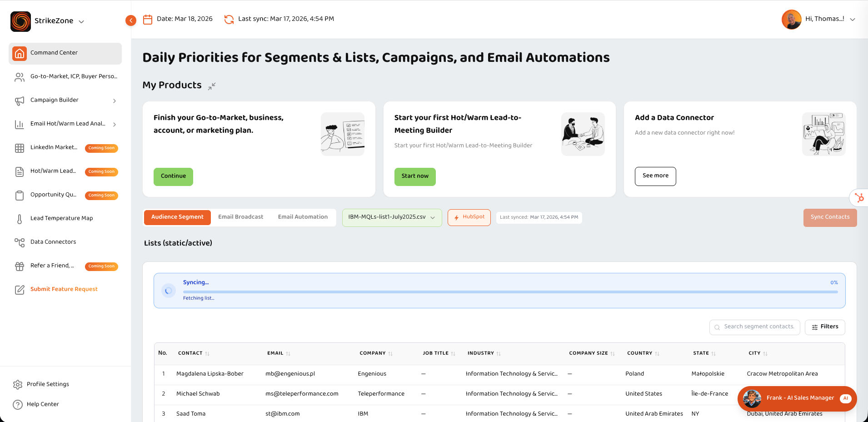The width and height of the screenshot is (868, 422).
Task: Click the calendar date icon
Action: (148, 20)
